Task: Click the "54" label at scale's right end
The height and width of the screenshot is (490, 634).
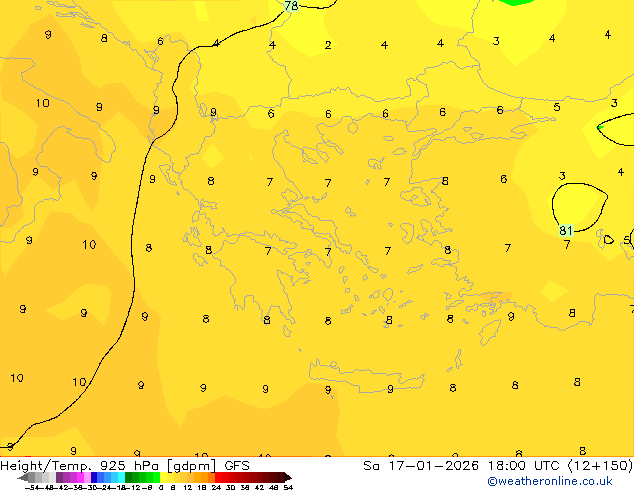Action: point(288,487)
